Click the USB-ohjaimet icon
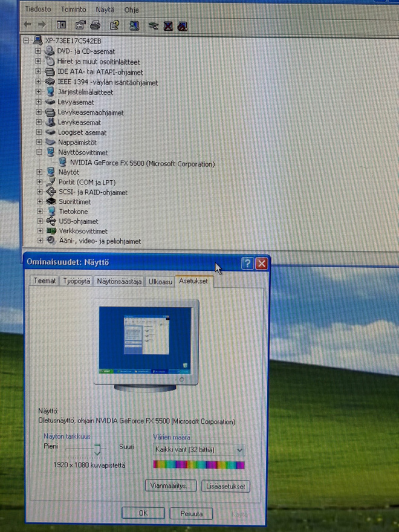This screenshot has width=399, height=532. click(51, 221)
